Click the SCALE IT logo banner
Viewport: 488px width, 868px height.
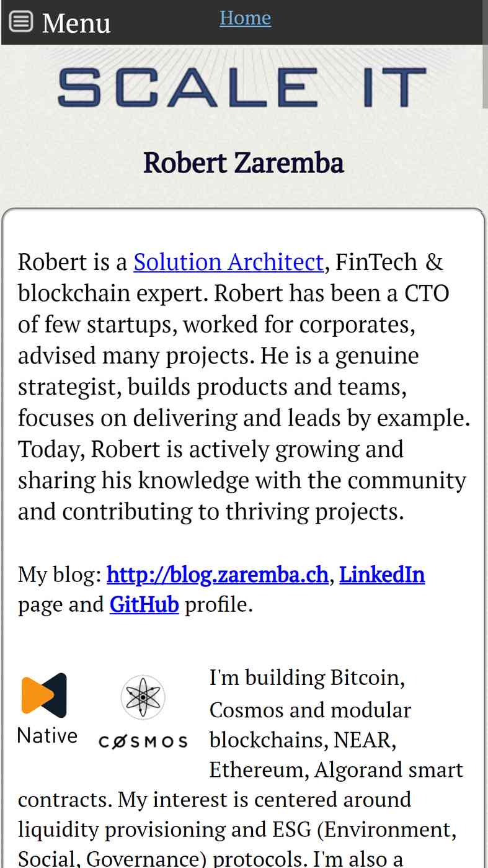(242, 87)
